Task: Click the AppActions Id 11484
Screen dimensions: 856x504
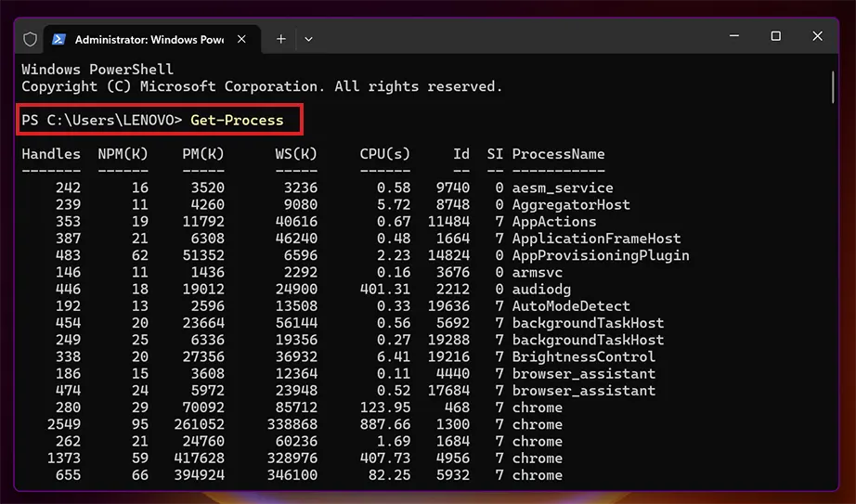Action: click(x=448, y=222)
